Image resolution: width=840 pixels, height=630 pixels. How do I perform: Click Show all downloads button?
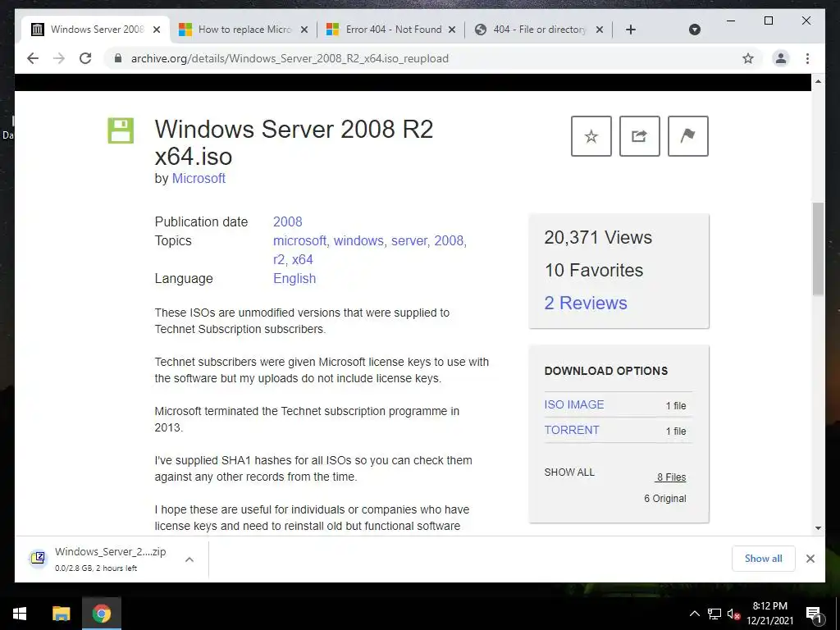pos(763,558)
